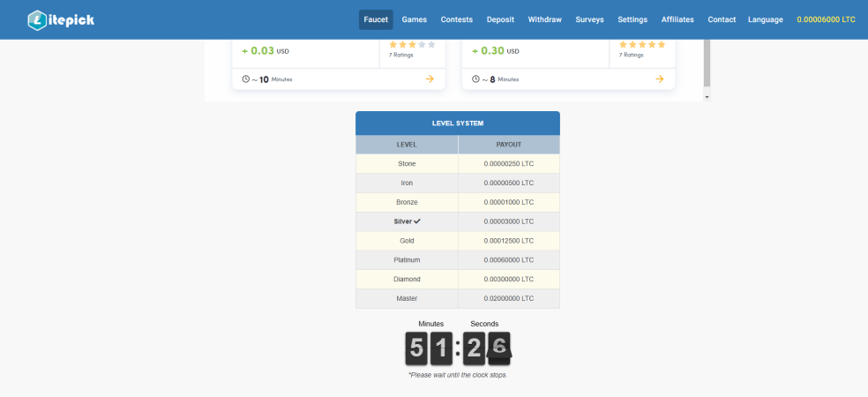This screenshot has width=868, height=397.
Task: Click the star rating on the 0.03 USD card
Action: tap(413, 45)
